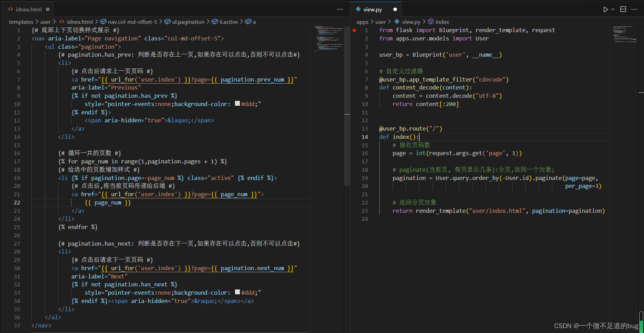Click 'aria-label="Next"' attribute text

(99, 276)
